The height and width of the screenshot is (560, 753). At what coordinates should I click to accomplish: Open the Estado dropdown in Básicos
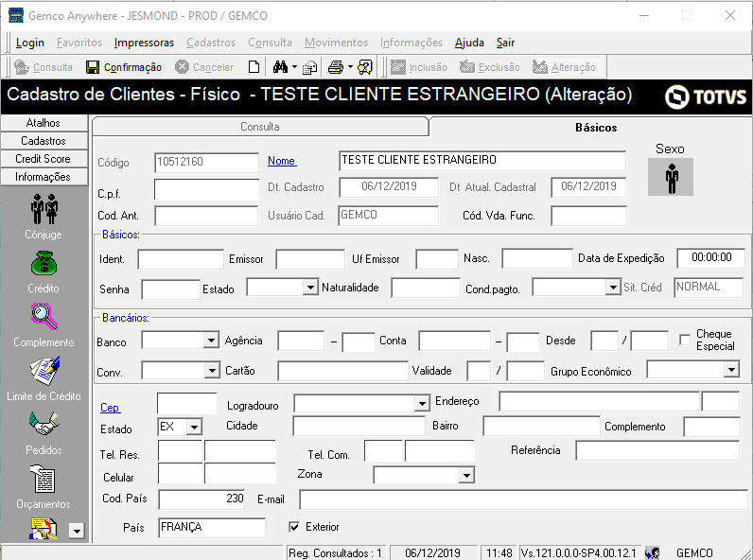click(x=310, y=288)
